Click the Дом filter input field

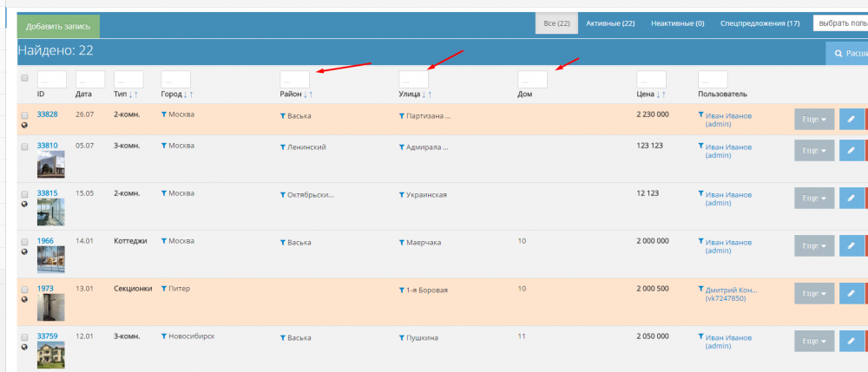pos(533,79)
